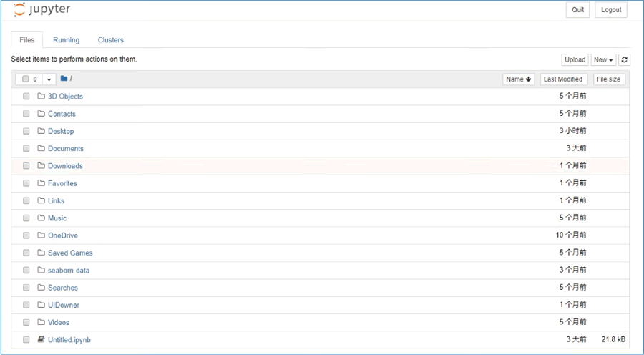The width and height of the screenshot is (644, 355).
Task: Click the Jupyter logo icon
Action: (19, 10)
